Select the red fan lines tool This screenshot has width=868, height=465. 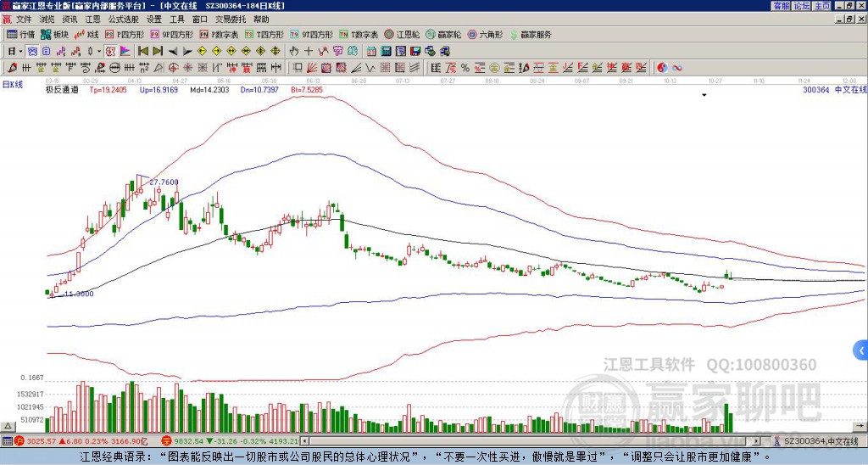pyautogui.click(x=312, y=68)
